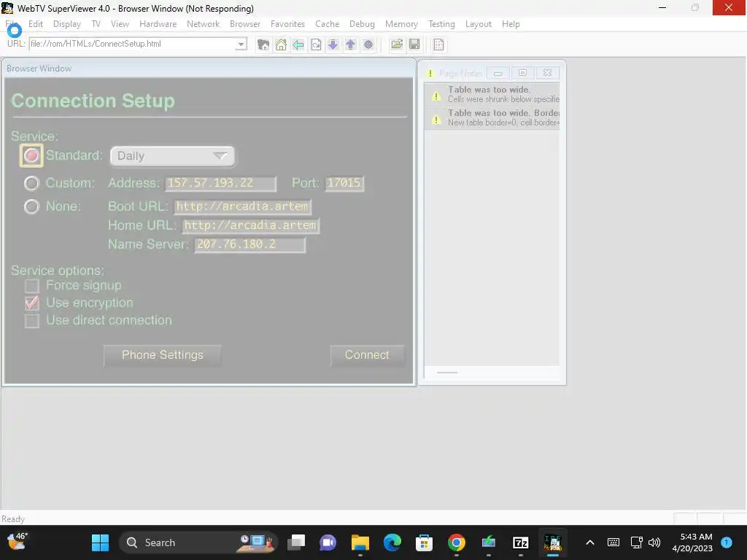Image resolution: width=747 pixels, height=560 pixels.
Task: Click the gray house toolbar icon
Action: (x=263, y=44)
